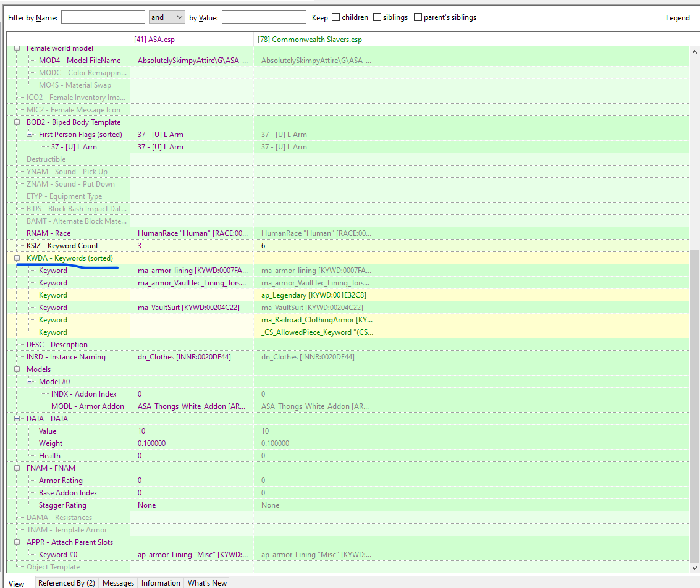Collapse the Female world model node
This screenshot has height=588, width=700.
click(x=17, y=48)
